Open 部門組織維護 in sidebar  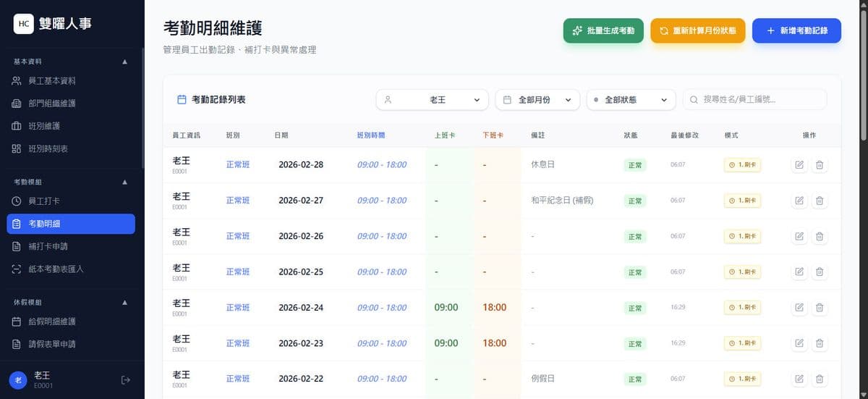pyautogui.click(x=71, y=104)
